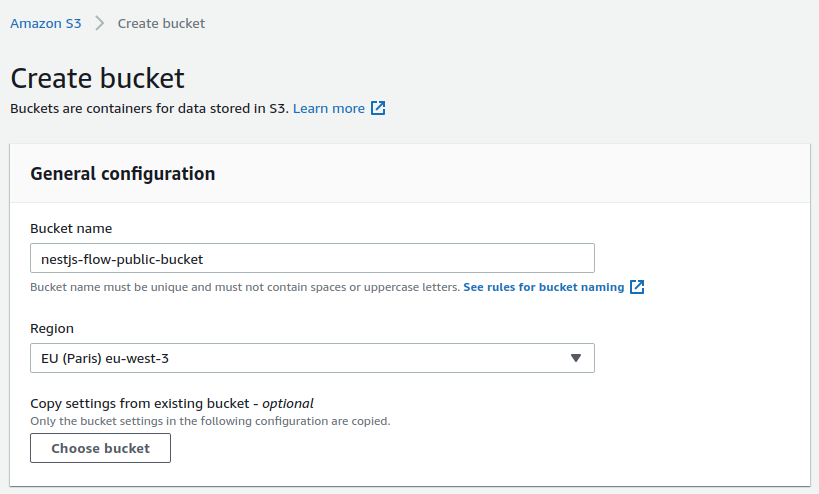Click the Region dropdown arrow triangle

tap(576, 358)
